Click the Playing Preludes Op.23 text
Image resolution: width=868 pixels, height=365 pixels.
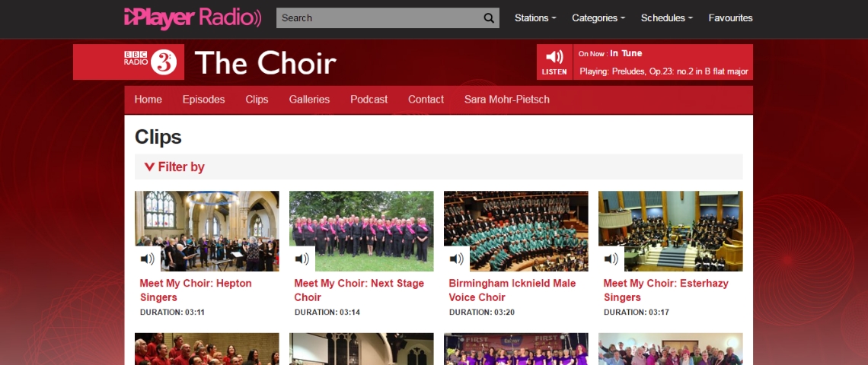point(664,71)
